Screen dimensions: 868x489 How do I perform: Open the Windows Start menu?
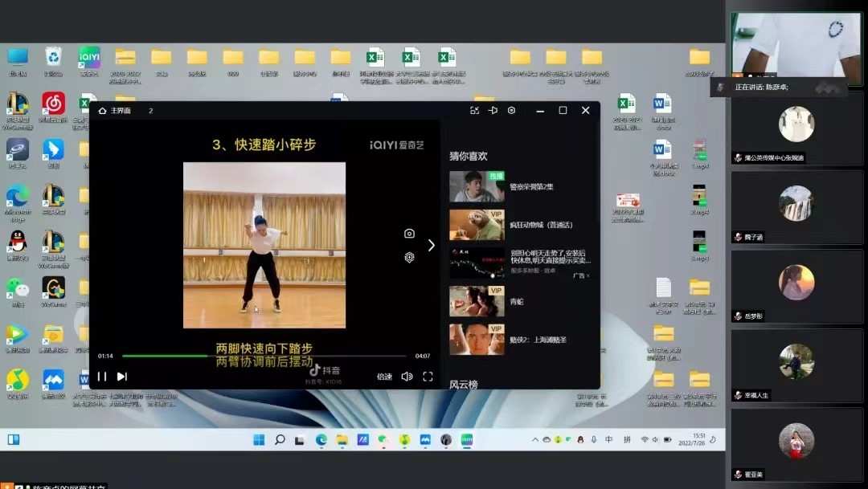(259, 440)
